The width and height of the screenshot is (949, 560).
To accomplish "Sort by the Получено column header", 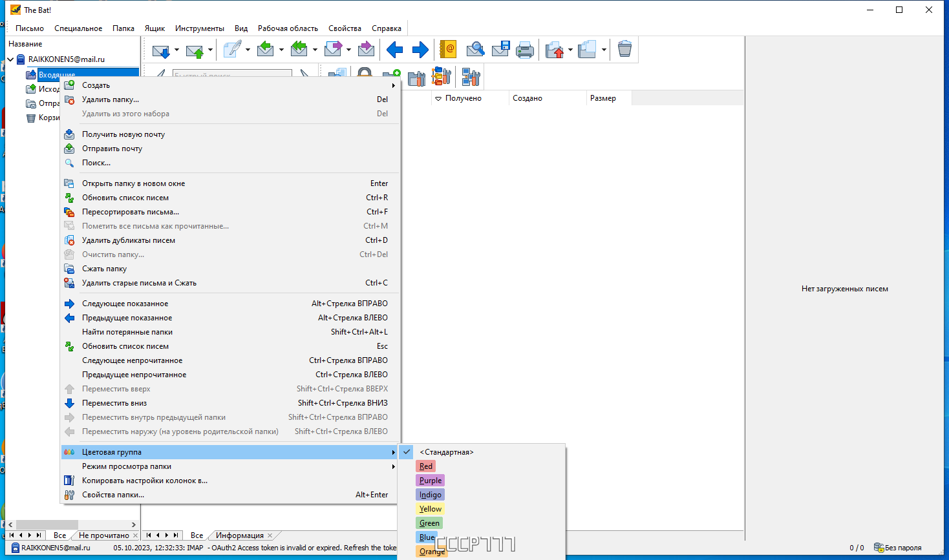I will tap(463, 98).
